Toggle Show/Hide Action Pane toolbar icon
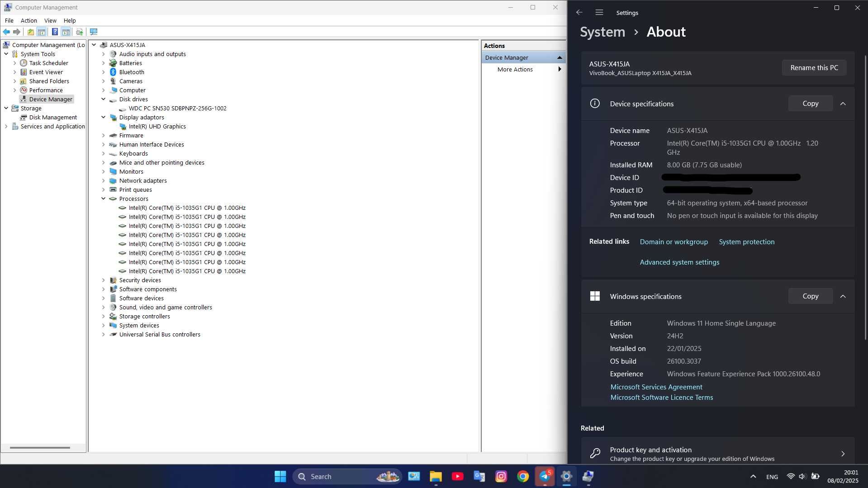The width and height of the screenshot is (868, 488). coord(66,32)
